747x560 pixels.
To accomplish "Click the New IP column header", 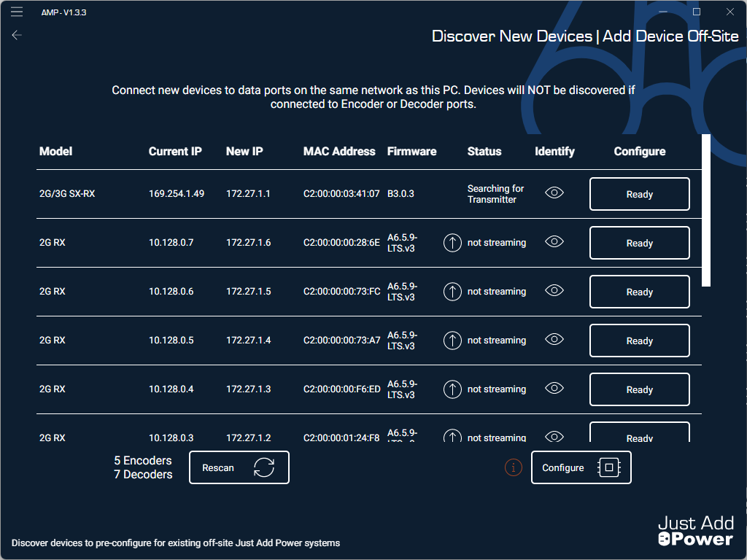I will point(244,152).
